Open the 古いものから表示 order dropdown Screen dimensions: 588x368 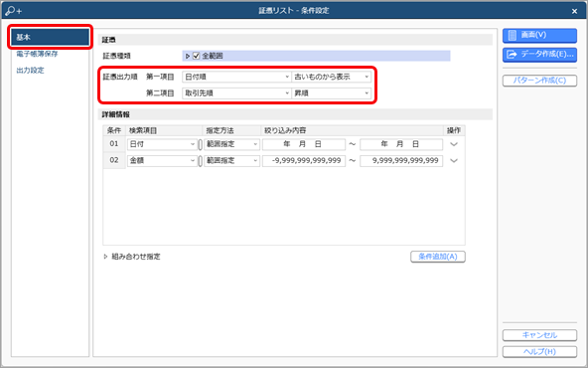tap(332, 77)
